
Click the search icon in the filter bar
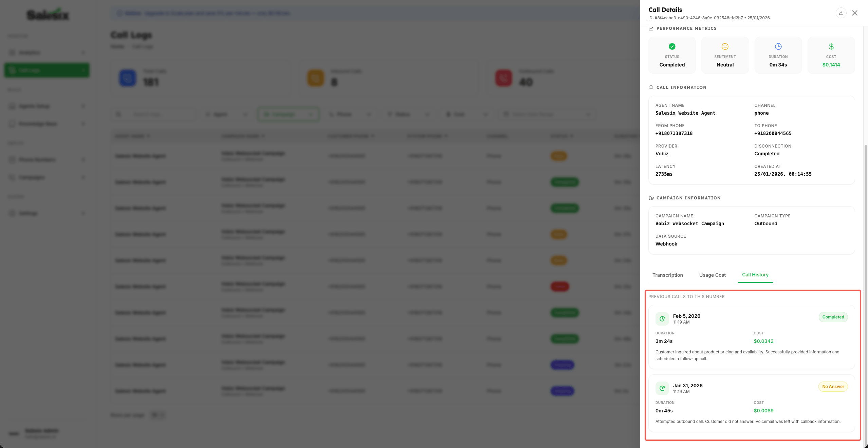pos(118,114)
